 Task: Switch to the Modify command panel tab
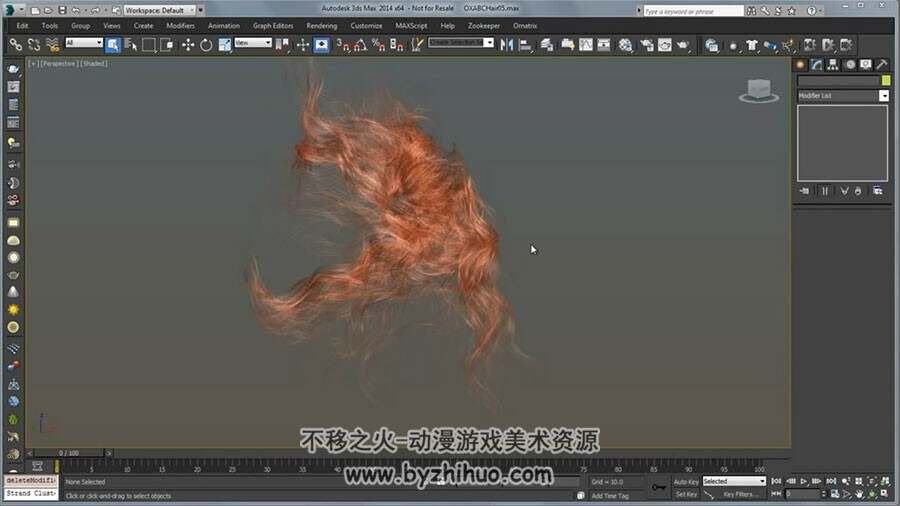coord(817,65)
